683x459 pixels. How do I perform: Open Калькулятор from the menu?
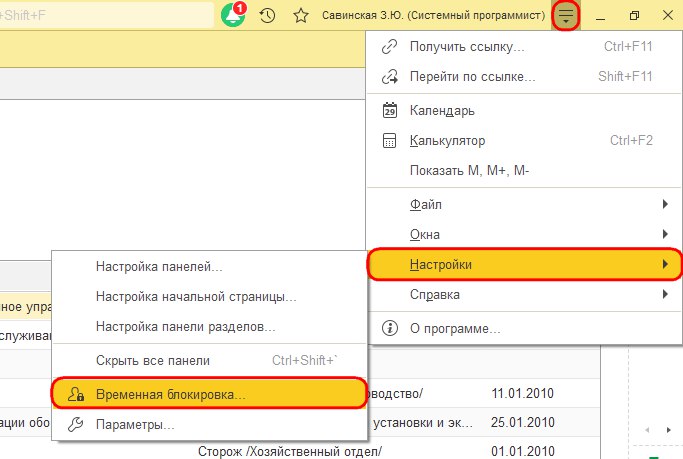524,141
